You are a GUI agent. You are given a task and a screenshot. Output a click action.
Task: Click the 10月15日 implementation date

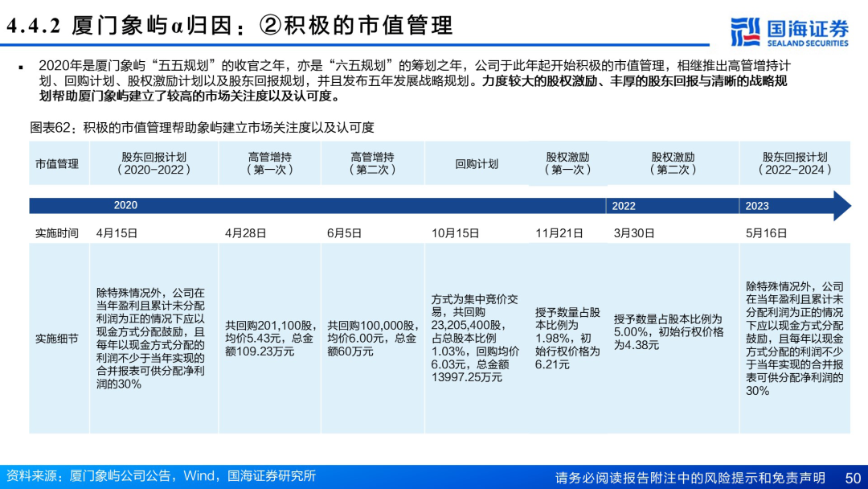tap(455, 233)
